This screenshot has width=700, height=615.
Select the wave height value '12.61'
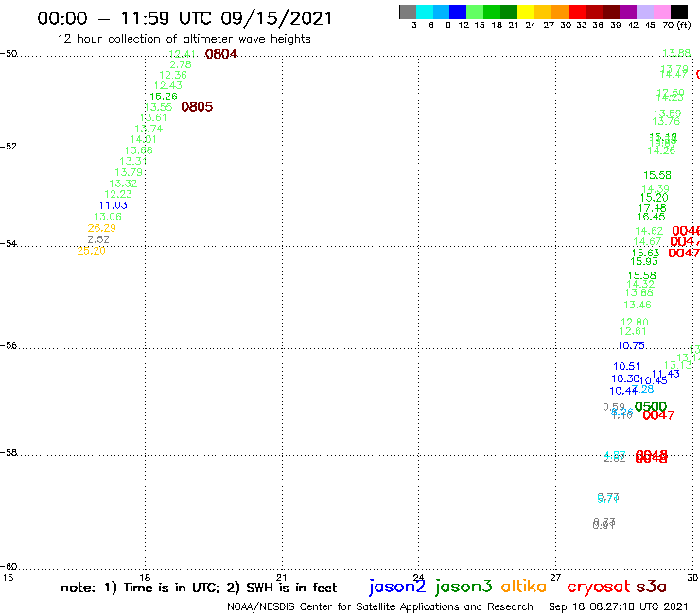click(x=633, y=332)
